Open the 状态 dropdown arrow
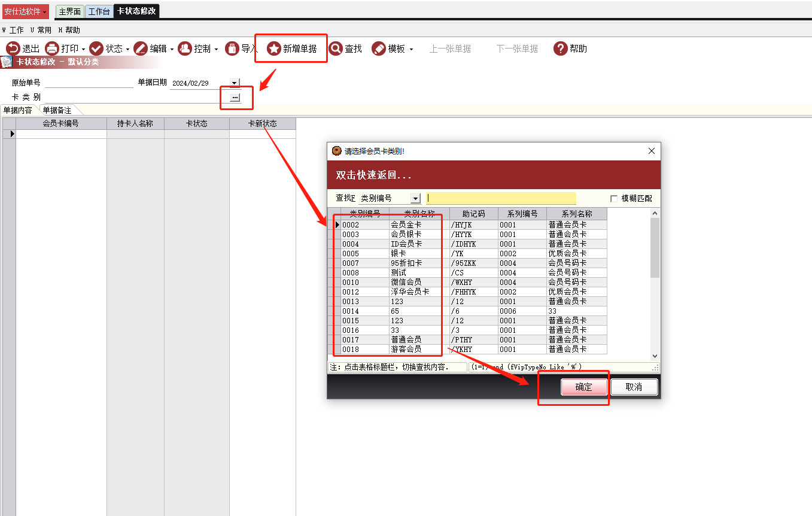 (x=127, y=49)
